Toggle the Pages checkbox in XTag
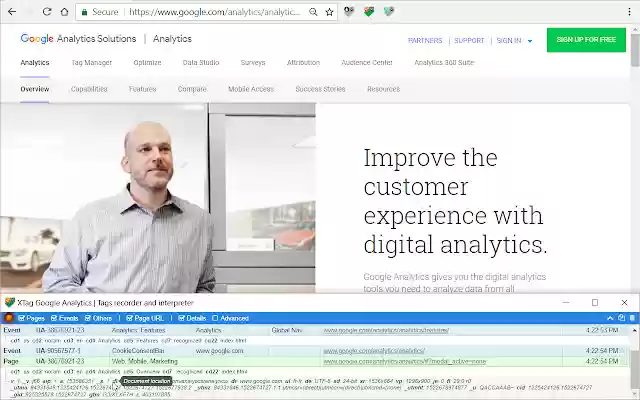 pos(21,318)
